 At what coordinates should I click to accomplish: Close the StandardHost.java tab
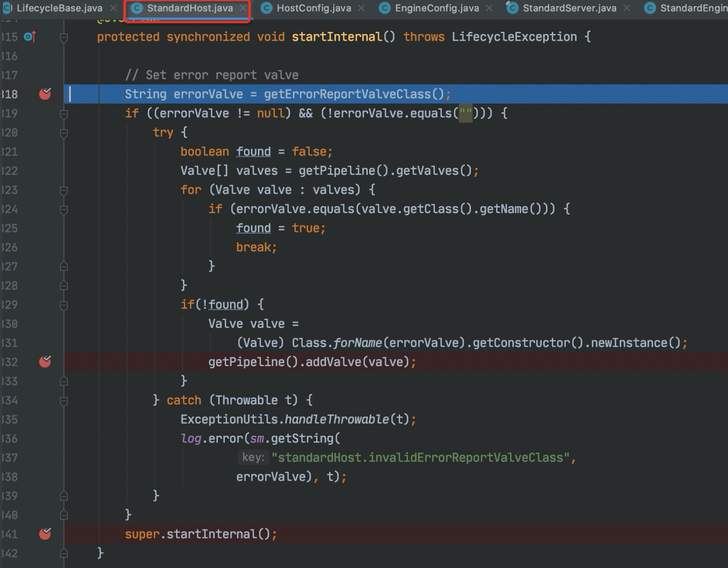tap(243, 8)
